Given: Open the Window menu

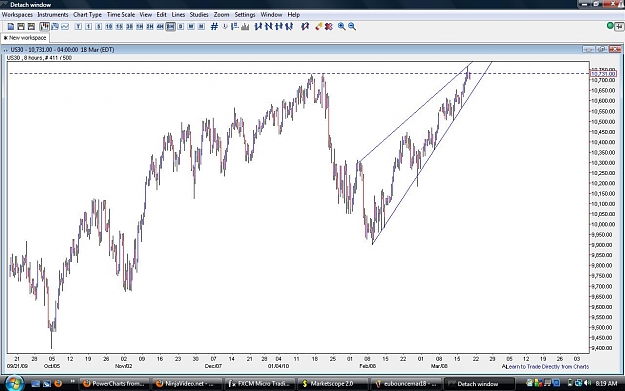Looking at the screenshot, I should pos(271,14).
